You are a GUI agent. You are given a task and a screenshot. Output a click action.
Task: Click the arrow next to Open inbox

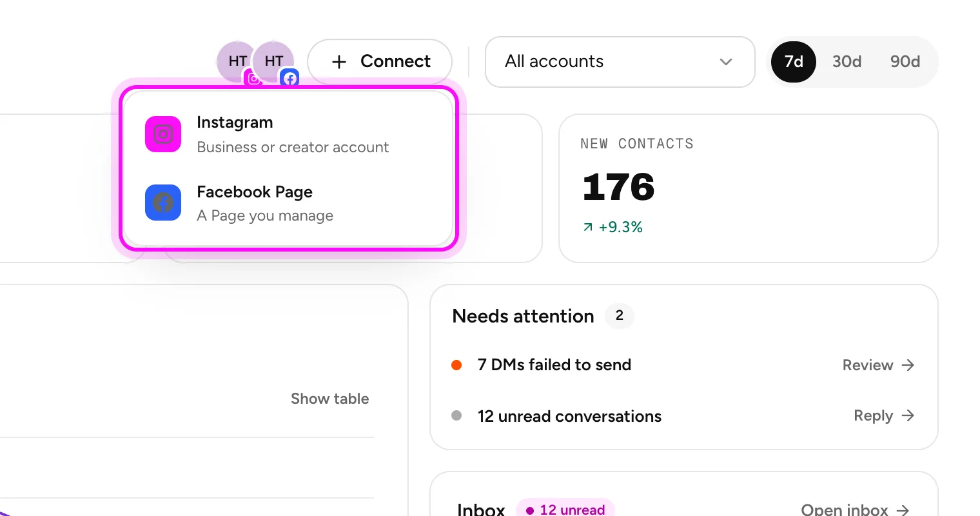(903, 510)
